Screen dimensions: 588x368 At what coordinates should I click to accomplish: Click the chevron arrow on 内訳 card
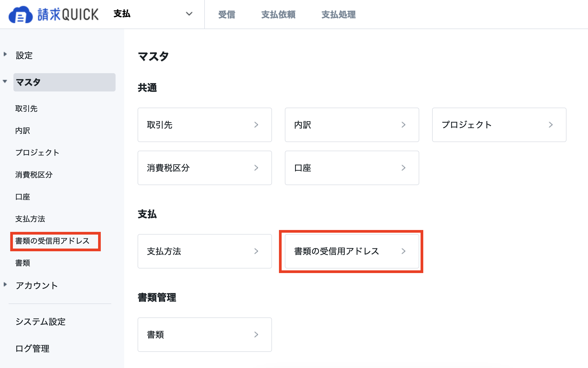pos(403,125)
